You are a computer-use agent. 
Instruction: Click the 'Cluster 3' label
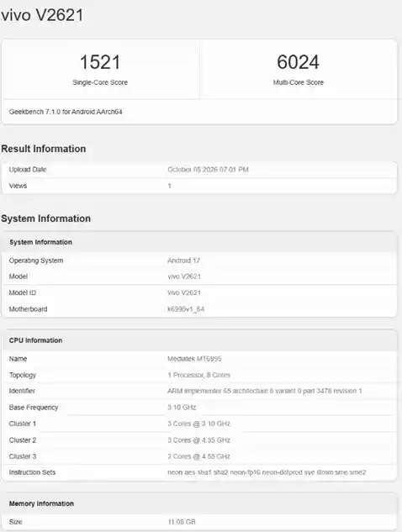click(23, 456)
